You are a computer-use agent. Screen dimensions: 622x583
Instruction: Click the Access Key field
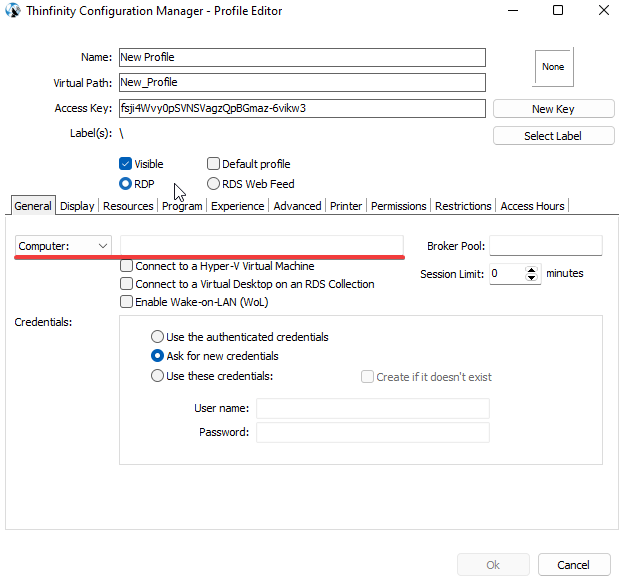pyautogui.click(x=302, y=108)
